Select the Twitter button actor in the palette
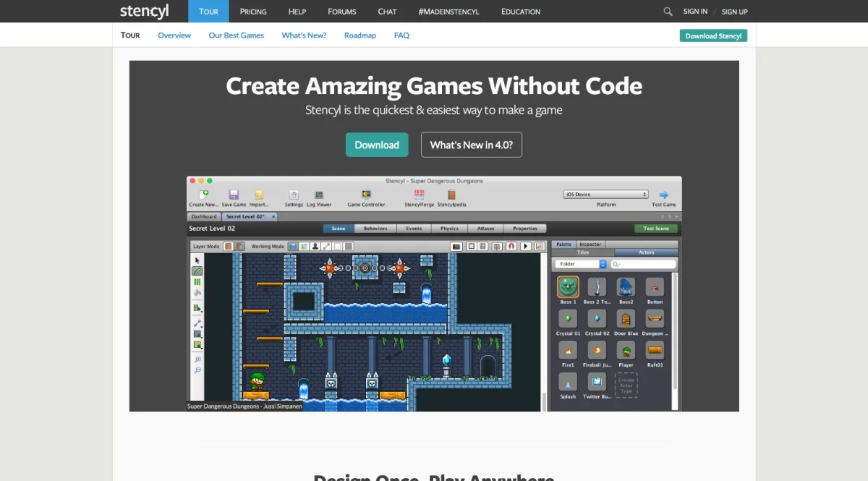The image size is (868, 481). click(x=597, y=382)
